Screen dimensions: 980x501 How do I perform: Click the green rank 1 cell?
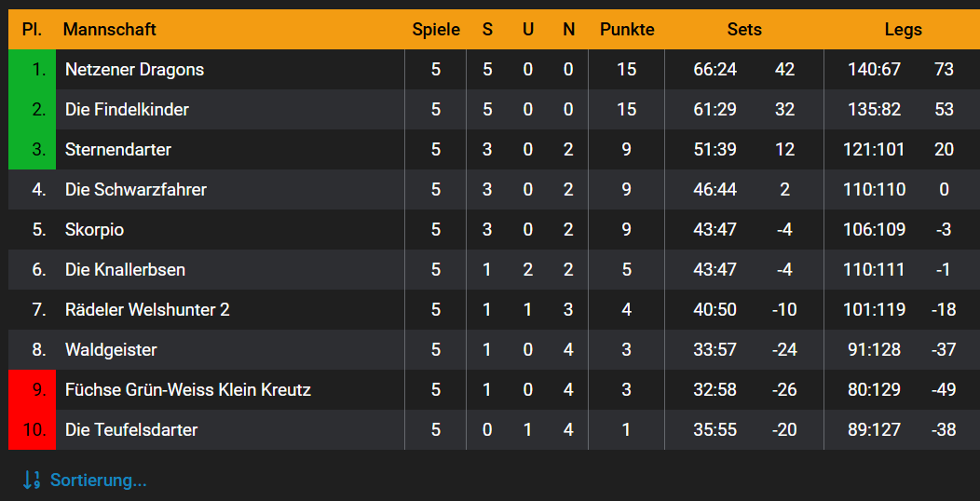point(33,69)
